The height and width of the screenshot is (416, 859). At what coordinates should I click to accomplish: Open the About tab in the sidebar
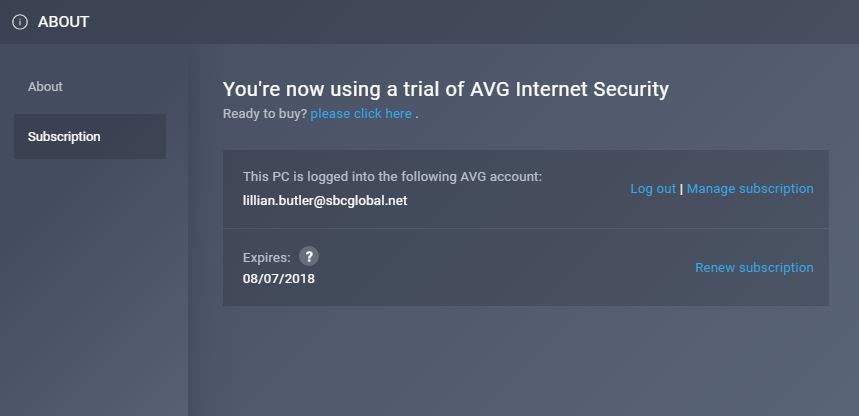coord(45,87)
